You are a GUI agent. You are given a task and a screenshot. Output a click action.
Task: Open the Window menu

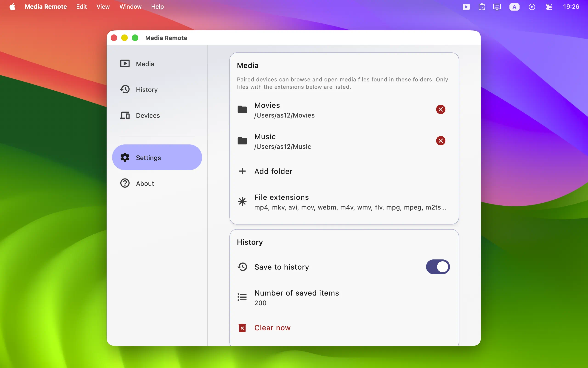[130, 7]
